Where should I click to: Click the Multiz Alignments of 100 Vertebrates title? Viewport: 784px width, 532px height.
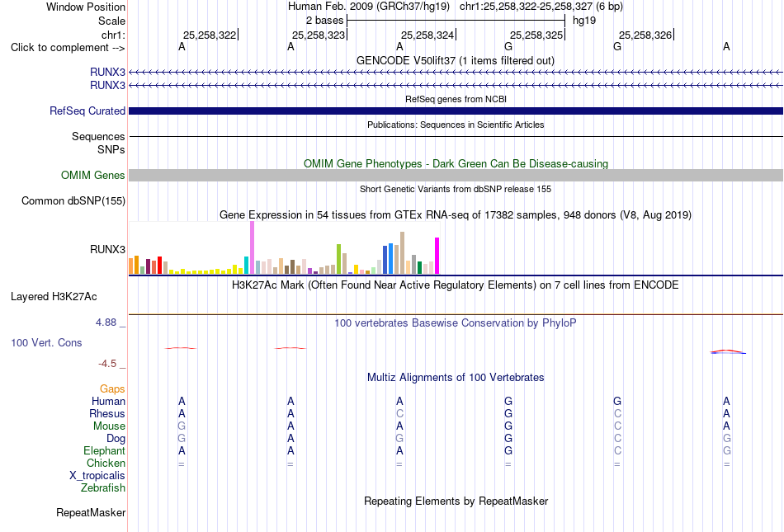coord(456,377)
